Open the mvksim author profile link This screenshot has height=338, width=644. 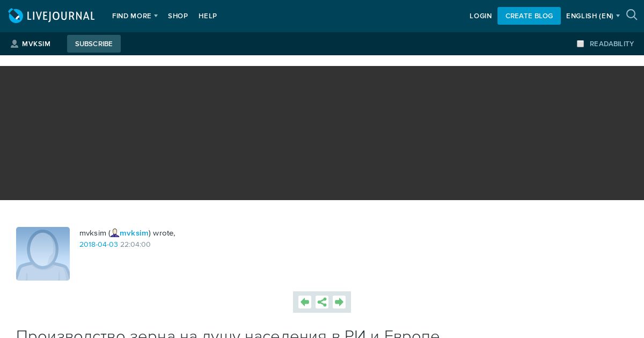click(134, 233)
